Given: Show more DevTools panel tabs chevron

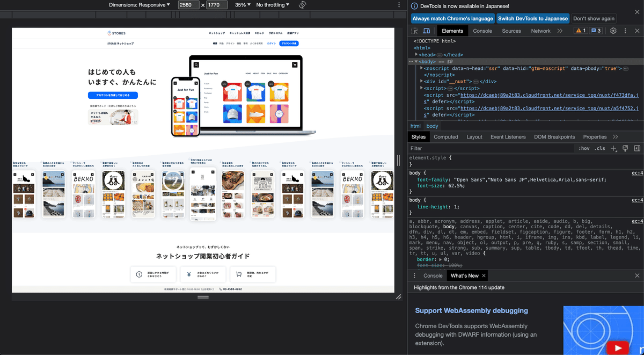Looking at the screenshot, I should click(x=560, y=31).
